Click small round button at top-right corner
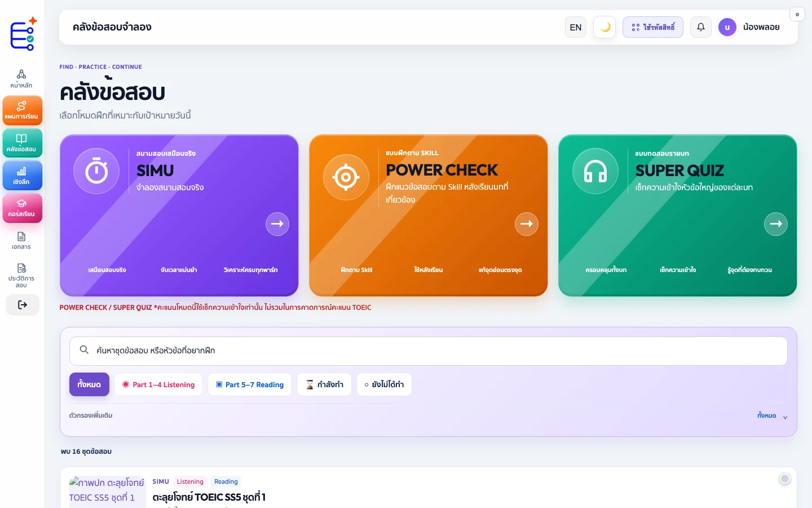 pos(797,14)
